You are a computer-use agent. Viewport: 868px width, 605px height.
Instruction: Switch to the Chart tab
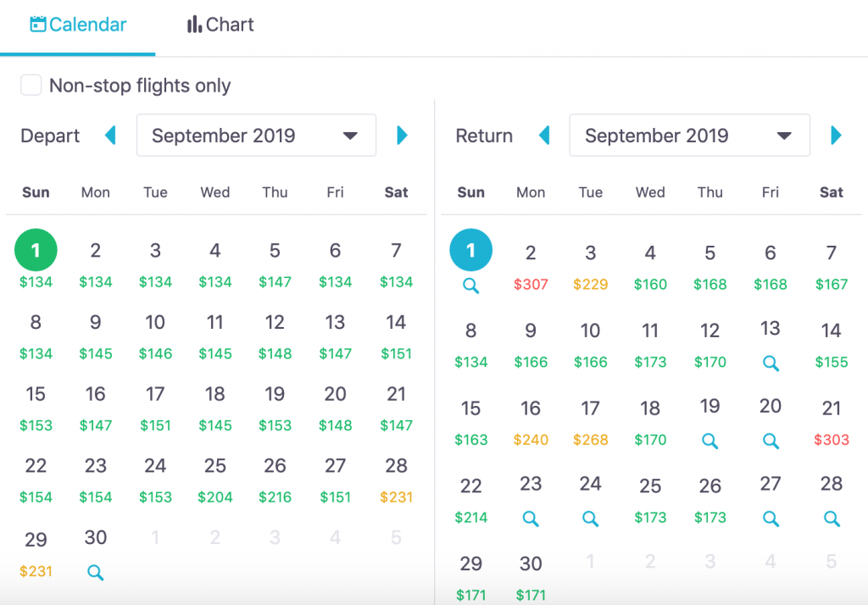[220, 25]
